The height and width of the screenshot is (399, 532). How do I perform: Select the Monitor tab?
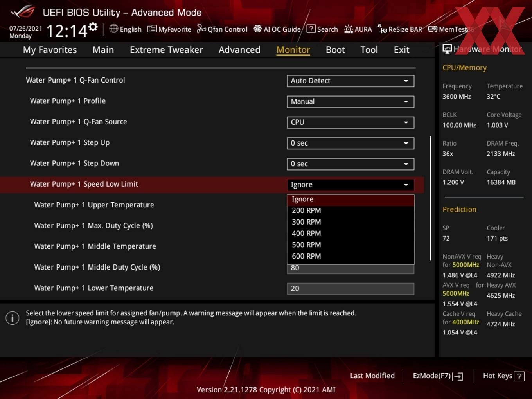pos(293,50)
